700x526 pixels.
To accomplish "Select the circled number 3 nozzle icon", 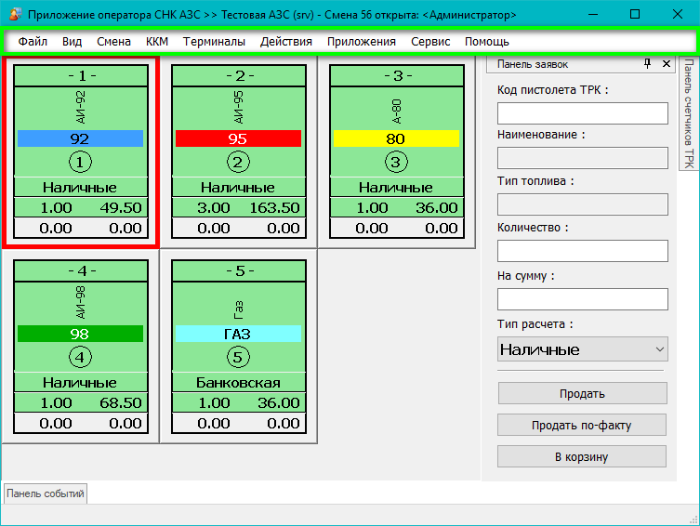I will 395,162.
